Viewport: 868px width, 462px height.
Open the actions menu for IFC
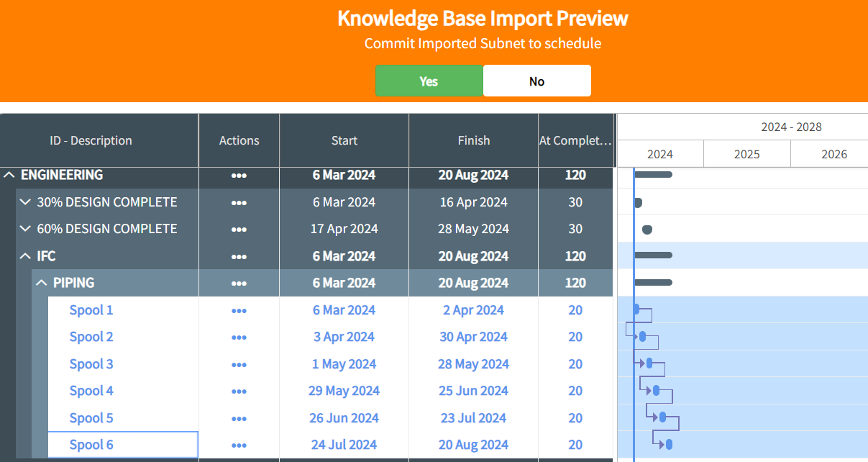pyautogui.click(x=239, y=255)
